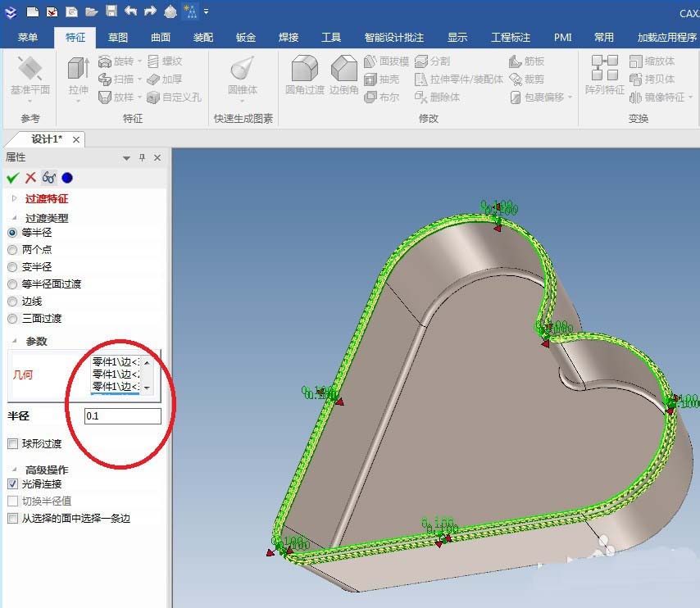Switch to the 工程标注 ribbon tab
Viewport: 700px width, 608px height.
(x=511, y=38)
